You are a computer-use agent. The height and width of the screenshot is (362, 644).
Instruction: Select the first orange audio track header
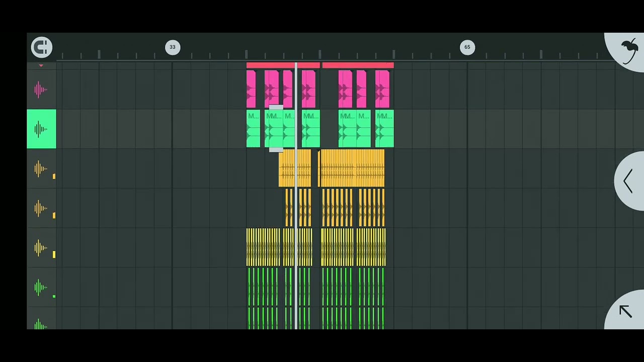(x=41, y=168)
